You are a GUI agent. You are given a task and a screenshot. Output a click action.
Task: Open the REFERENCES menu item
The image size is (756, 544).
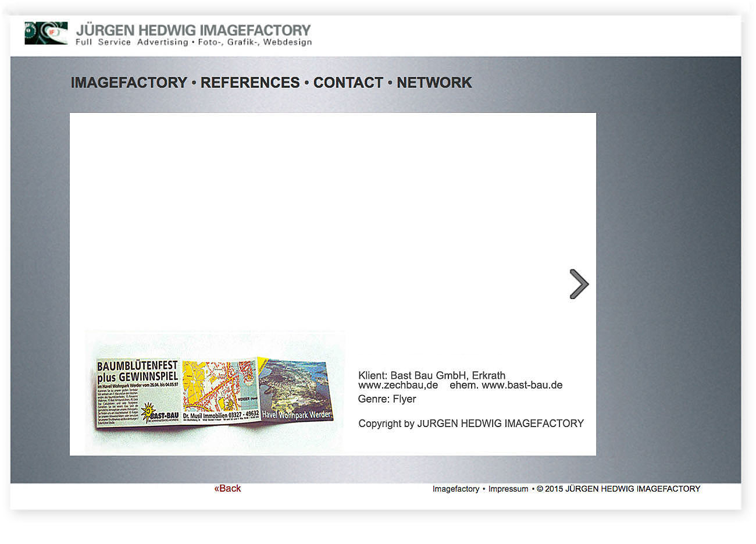[250, 83]
